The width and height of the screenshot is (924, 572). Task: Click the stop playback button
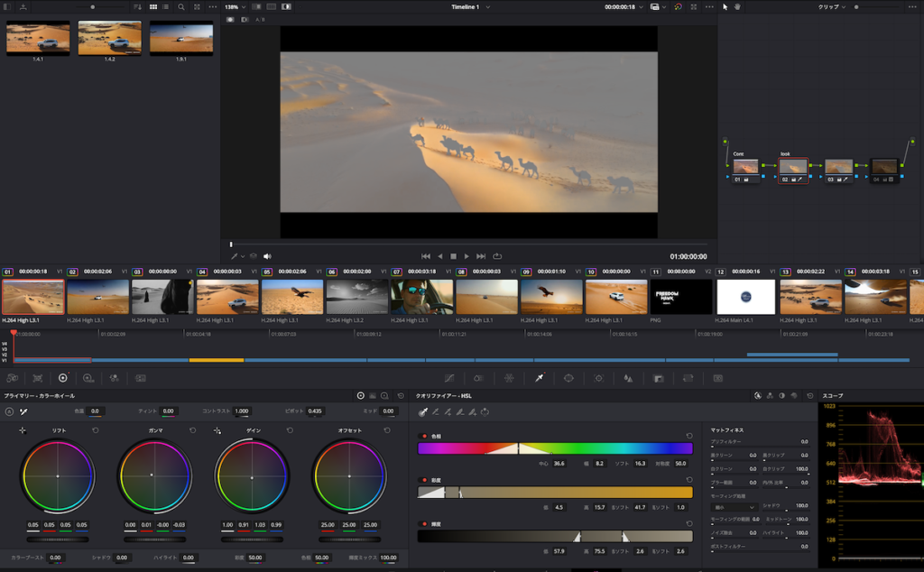453,256
